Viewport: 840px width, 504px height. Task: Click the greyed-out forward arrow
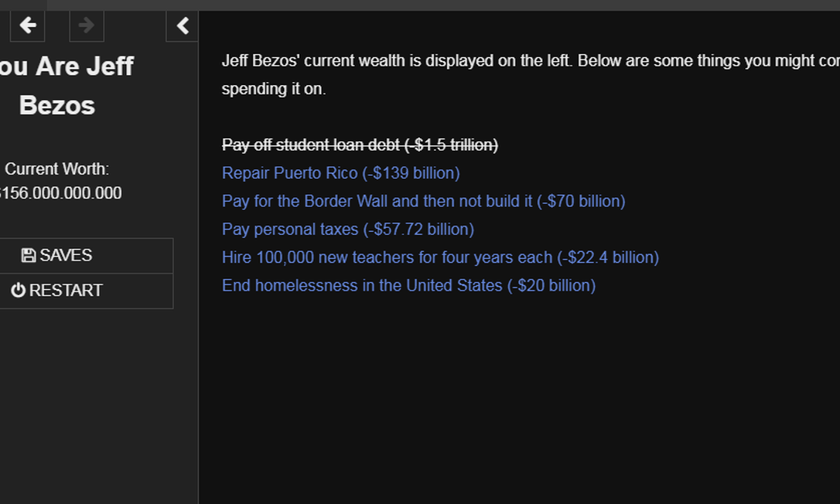coord(87,26)
